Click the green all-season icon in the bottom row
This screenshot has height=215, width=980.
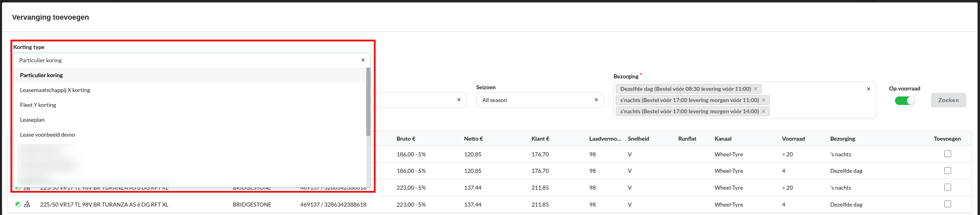tap(18, 205)
